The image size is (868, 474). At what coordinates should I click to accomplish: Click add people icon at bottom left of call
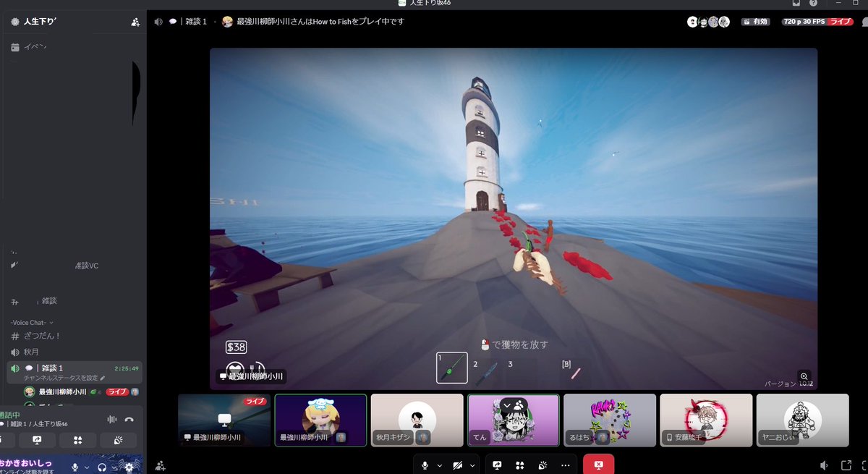(x=160, y=465)
